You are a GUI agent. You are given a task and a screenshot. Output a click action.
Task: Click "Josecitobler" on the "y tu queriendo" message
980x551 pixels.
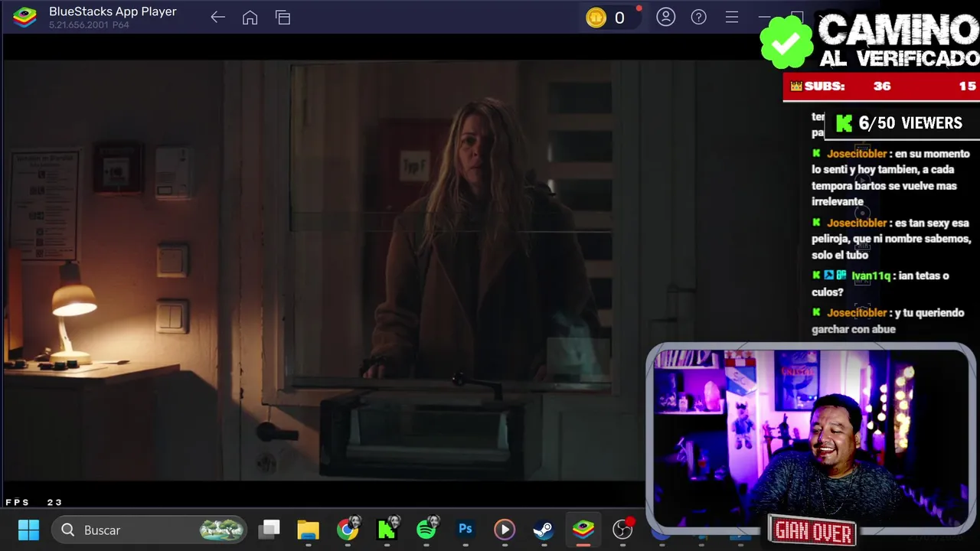(857, 313)
